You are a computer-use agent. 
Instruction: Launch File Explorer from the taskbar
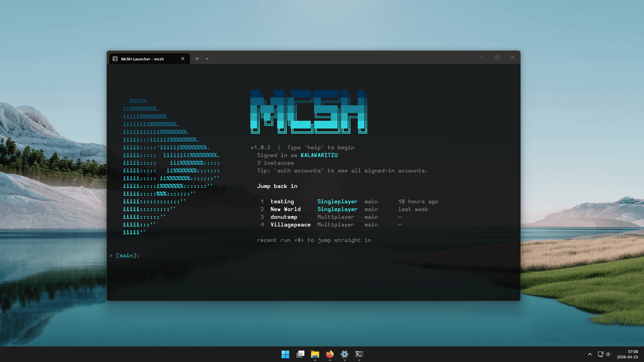click(x=315, y=354)
